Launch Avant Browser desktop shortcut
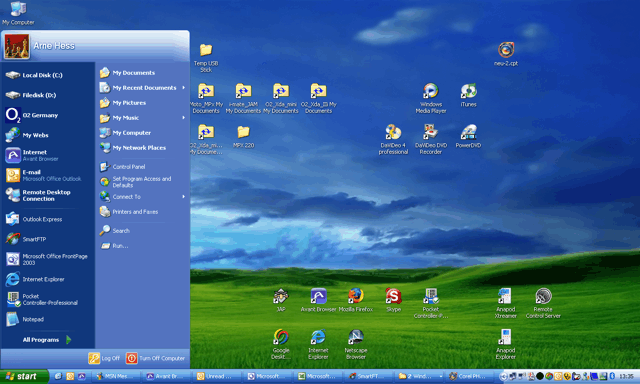 point(318,300)
